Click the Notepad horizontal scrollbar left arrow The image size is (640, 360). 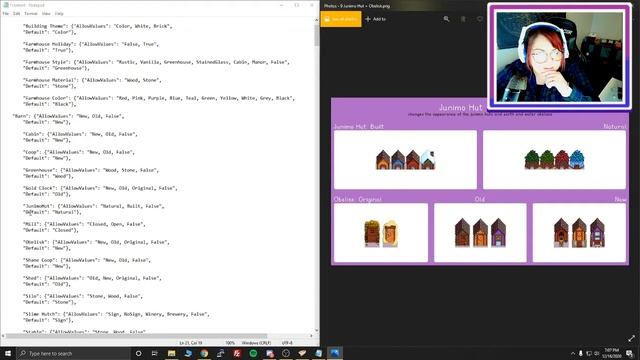click(x=3, y=336)
